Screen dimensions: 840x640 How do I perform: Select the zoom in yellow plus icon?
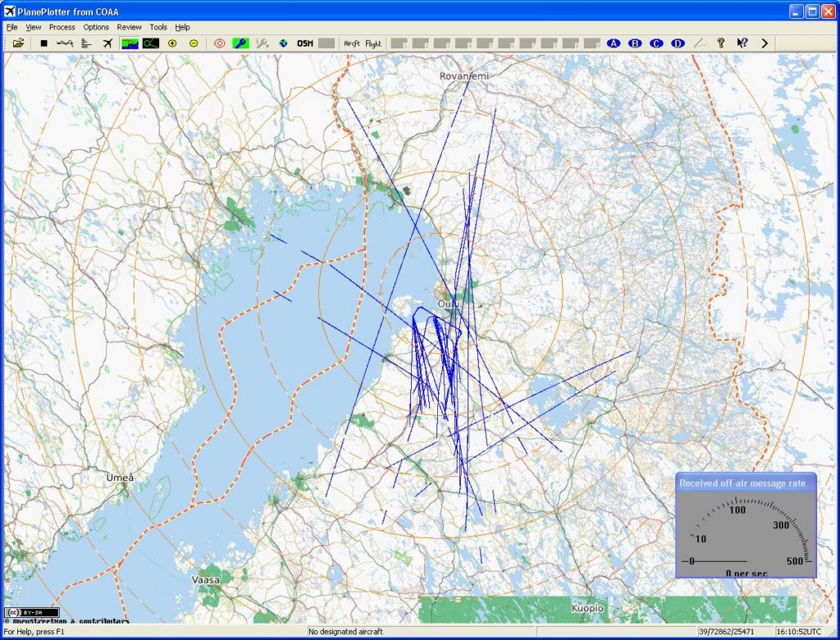[x=172, y=43]
